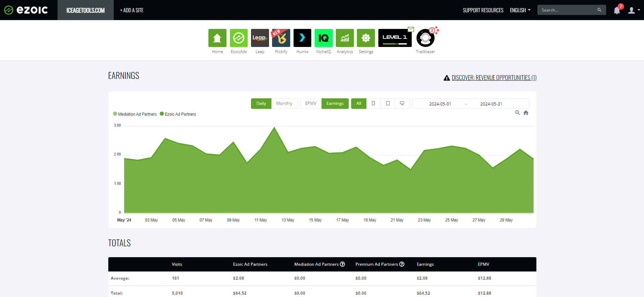Filter chart by mobile device

(x=374, y=103)
